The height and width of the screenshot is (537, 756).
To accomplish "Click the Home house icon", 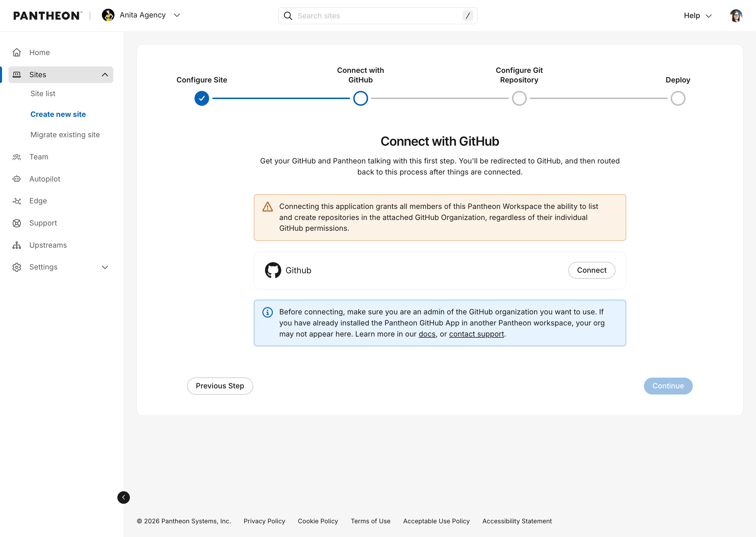I will pos(17,52).
